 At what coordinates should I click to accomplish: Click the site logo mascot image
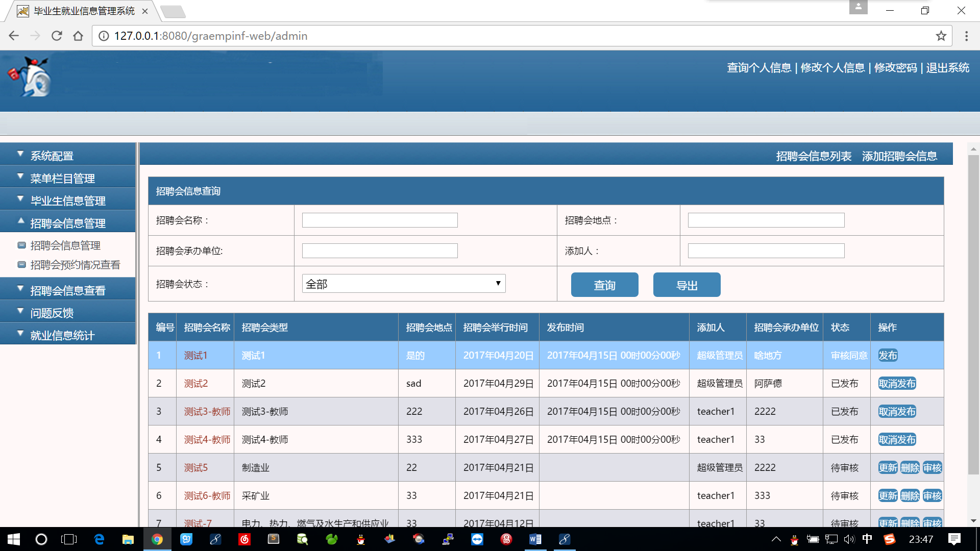[x=32, y=78]
